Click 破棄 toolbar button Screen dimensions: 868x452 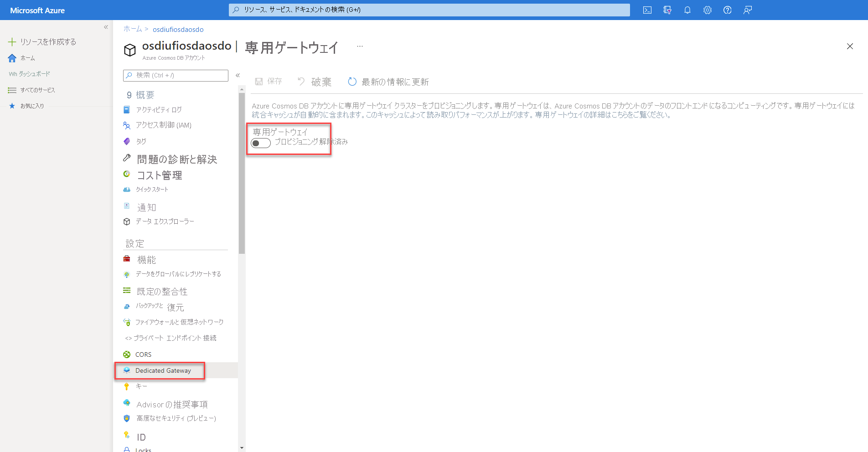[x=315, y=82]
